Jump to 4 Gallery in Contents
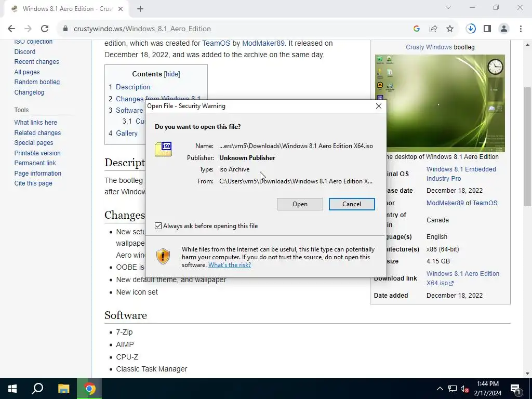 pyautogui.click(x=123, y=134)
